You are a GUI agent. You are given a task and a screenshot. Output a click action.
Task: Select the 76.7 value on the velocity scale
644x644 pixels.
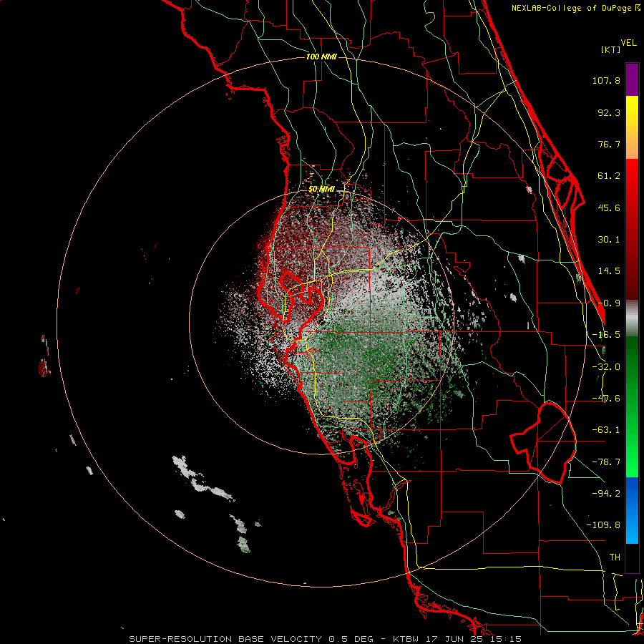click(x=609, y=144)
